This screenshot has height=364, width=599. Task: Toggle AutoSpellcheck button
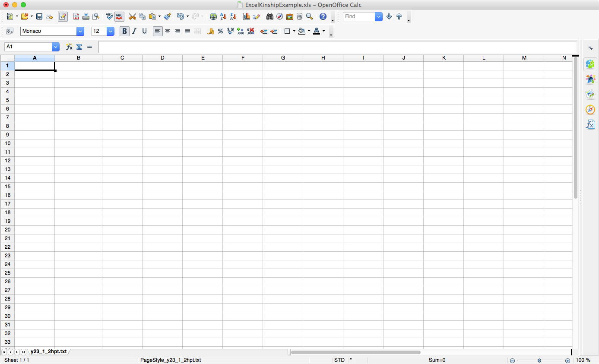(x=119, y=16)
